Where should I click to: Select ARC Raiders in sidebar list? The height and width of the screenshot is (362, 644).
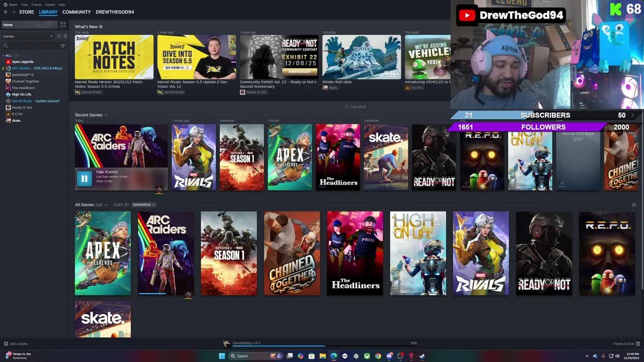pyautogui.click(x=37, y=68)
